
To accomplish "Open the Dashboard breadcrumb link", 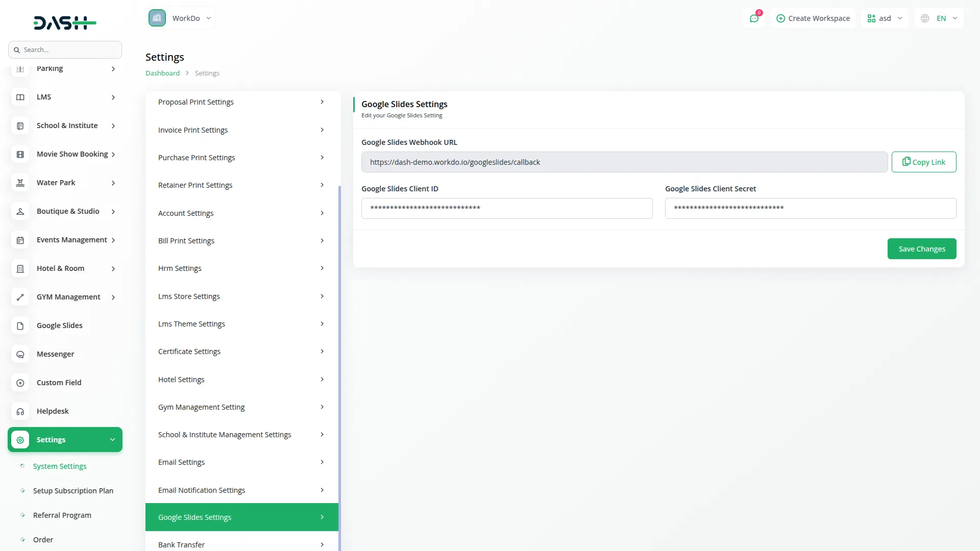I will (x=162, y=73).
